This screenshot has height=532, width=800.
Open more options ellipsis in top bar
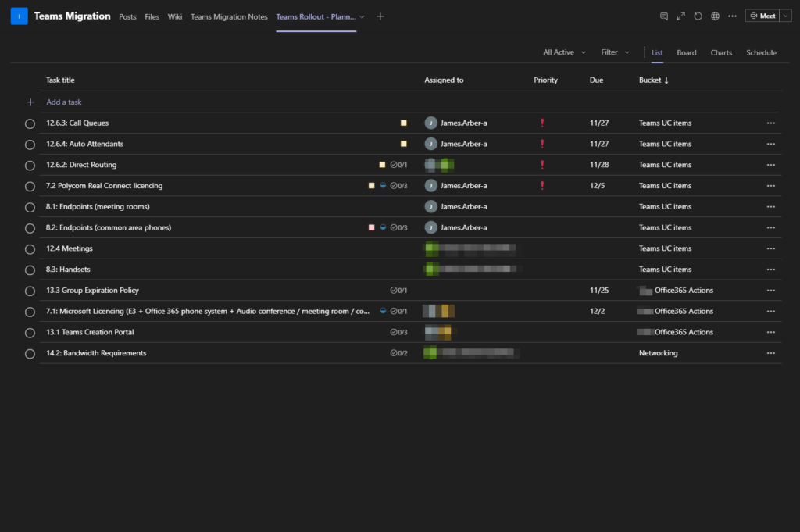(732, 16)
